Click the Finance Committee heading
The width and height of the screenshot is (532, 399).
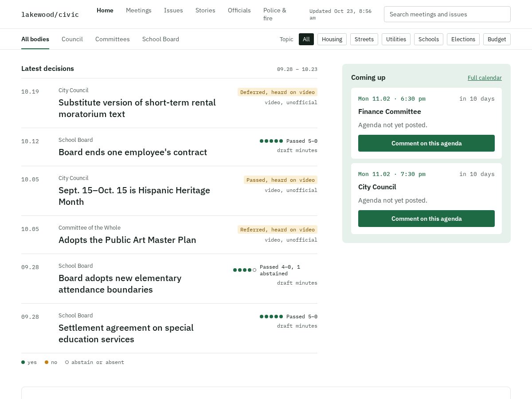[x=390, y=112]
